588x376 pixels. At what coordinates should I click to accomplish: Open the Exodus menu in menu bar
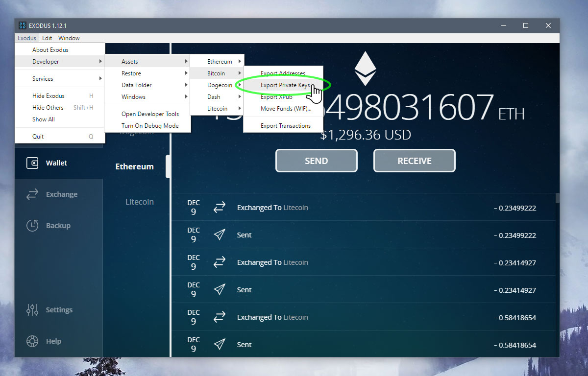coord(27,38)
